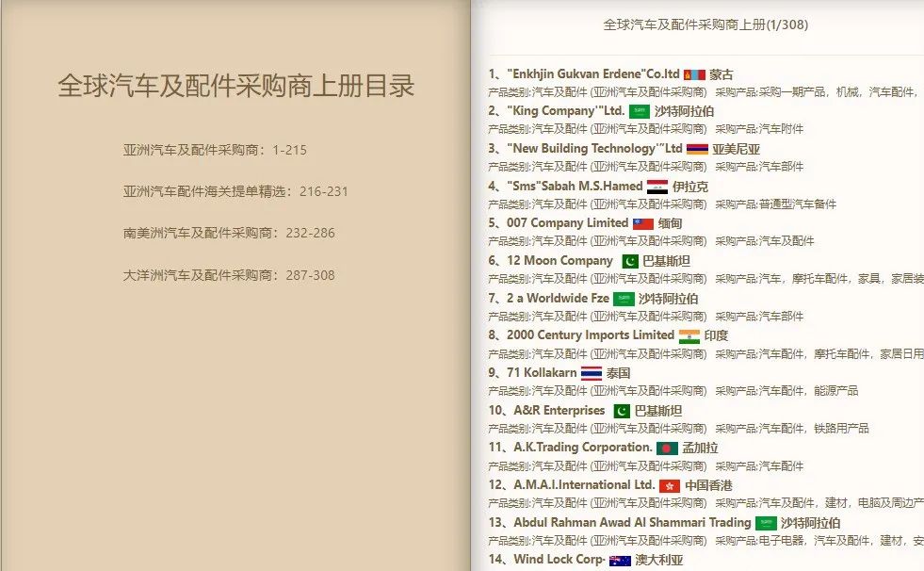Click country label 泰国 in entry 9
924x571 pixels.
[x=618, y=373]
